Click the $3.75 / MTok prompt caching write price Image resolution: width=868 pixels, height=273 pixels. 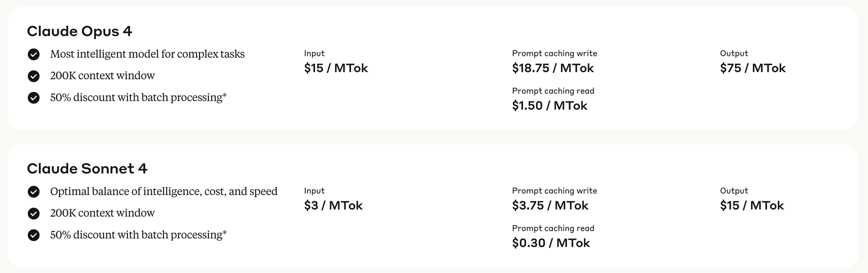click(x=550, y=205)
